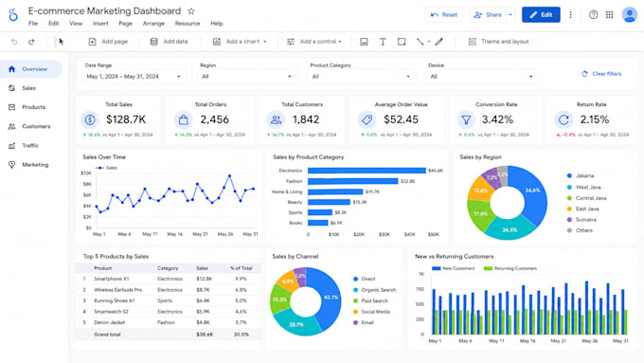The image size is (644, 363).
Task: Open the Google apps grid
Action: [x=610, y=15]
